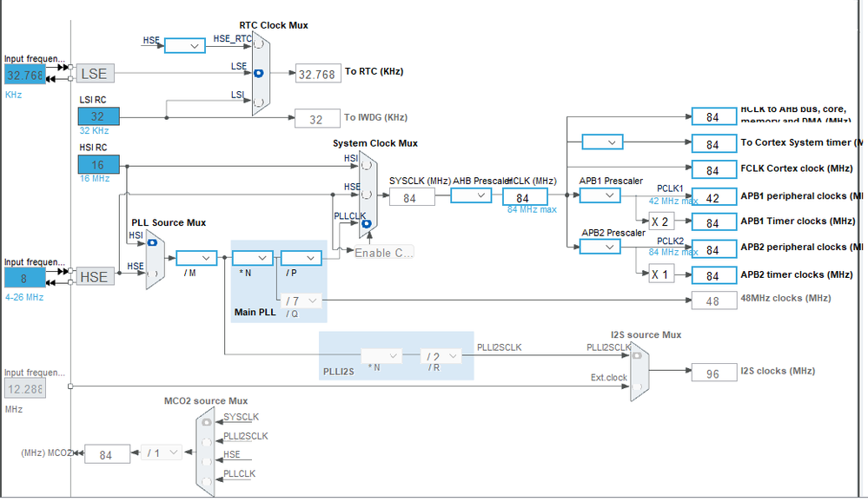Click the LSE input frequency field 32.768

[x=25, y=75]
